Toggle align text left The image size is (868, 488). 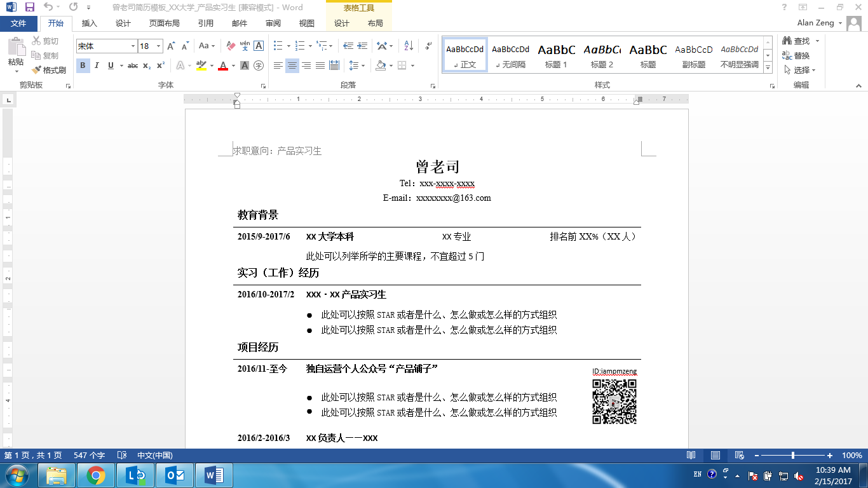click(x=278, y=65)
